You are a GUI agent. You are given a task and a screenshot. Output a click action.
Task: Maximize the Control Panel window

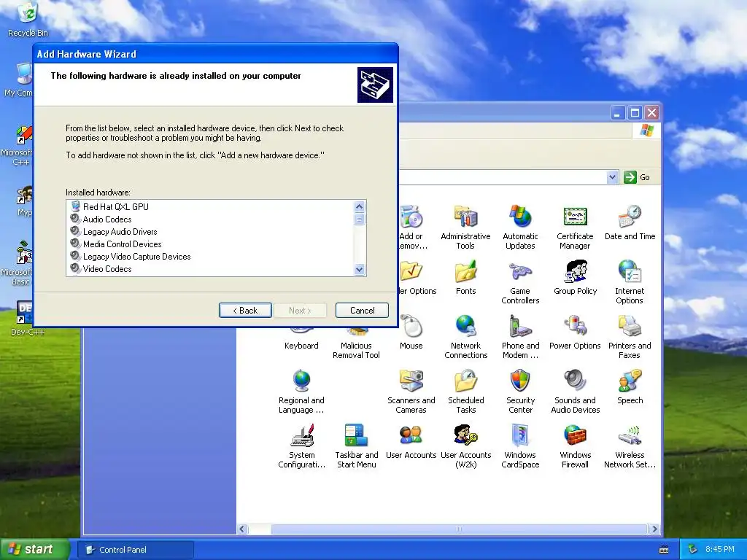click(x=635, y=113)
